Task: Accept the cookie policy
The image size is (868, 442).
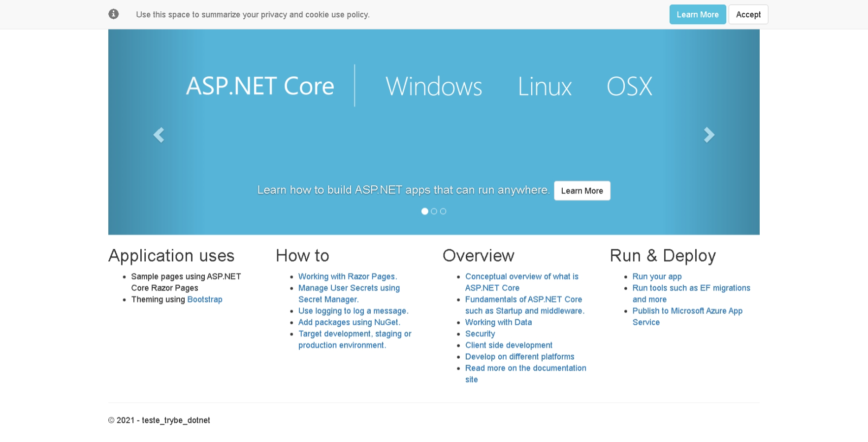Action: tap(748, 15)
